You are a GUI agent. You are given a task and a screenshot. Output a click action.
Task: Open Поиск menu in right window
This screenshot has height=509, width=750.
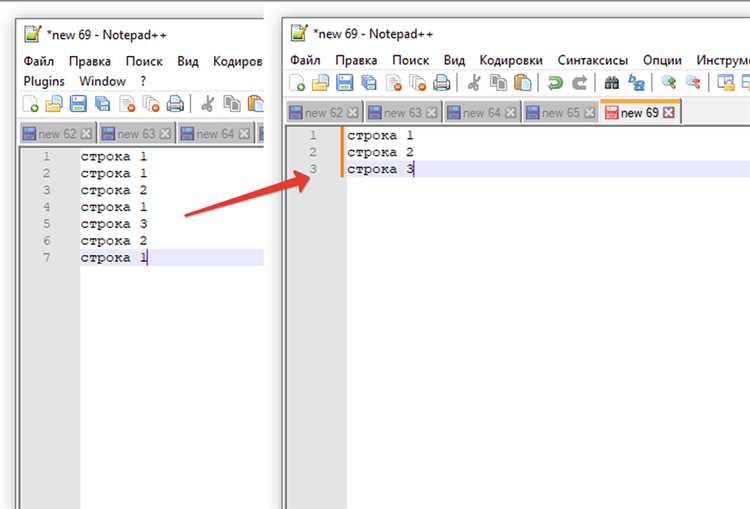point(410,60)
